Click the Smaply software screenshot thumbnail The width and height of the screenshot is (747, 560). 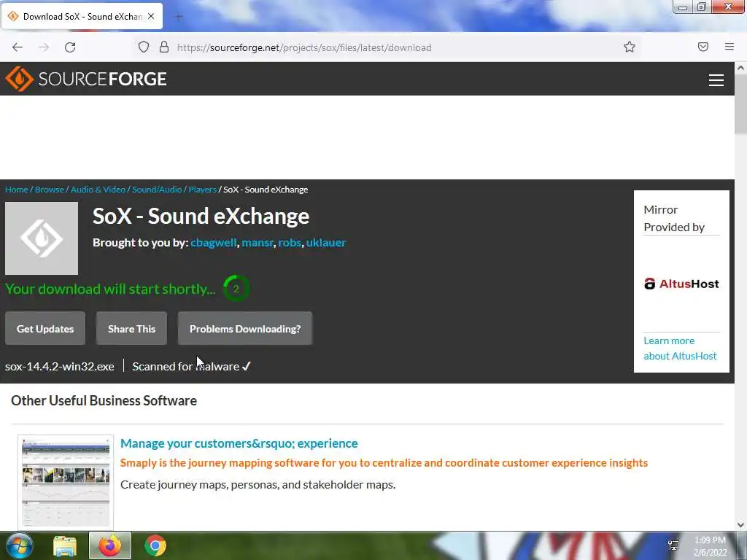tap(66, 481)
